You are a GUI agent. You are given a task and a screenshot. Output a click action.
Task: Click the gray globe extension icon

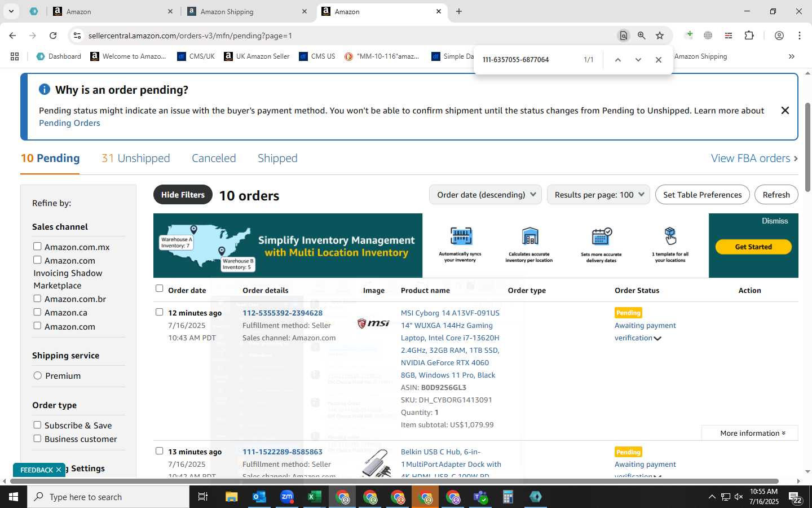708,36
